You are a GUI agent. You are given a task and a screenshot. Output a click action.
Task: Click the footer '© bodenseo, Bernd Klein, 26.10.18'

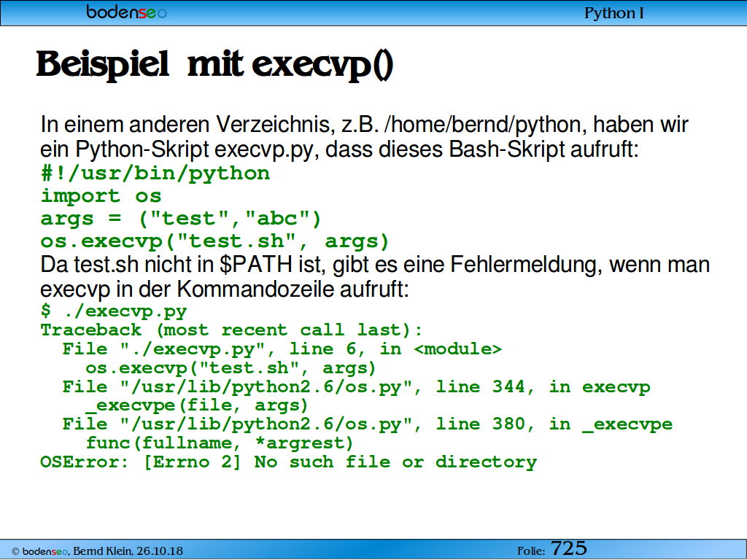[x=97, y=551]
